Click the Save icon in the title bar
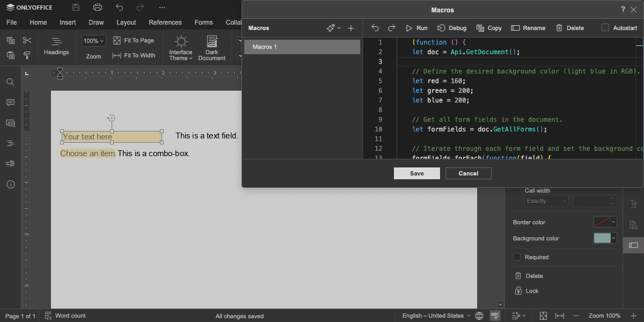Screen dimensions: 644x322 (76, 8)
